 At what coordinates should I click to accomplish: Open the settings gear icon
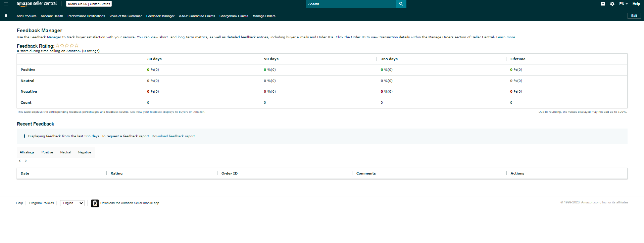pos(612,4)
